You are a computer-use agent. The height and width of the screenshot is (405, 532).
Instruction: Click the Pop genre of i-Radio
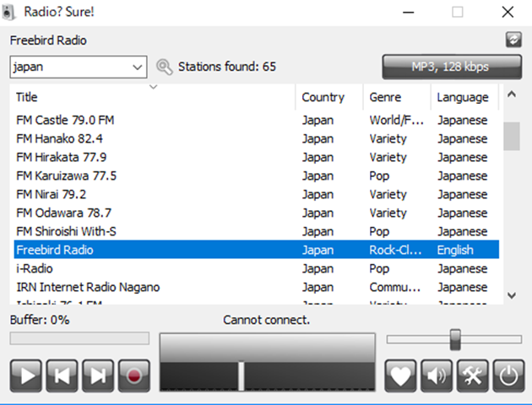point(379,269)
